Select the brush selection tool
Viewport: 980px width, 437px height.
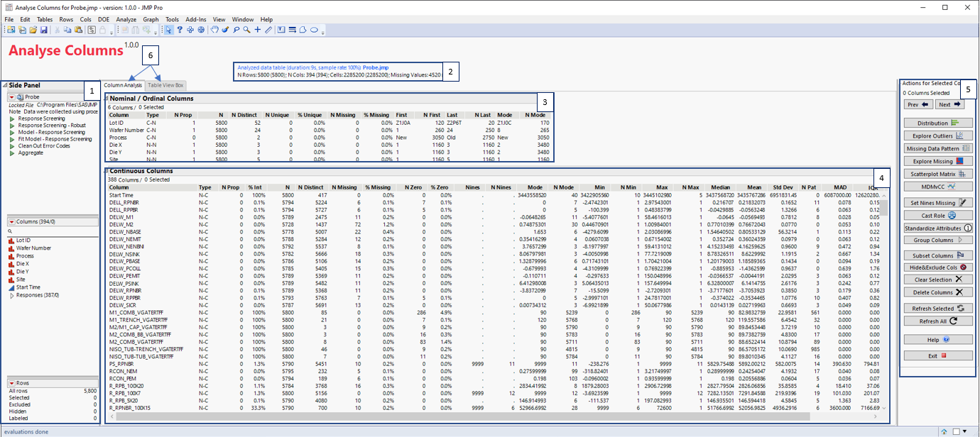click(x=225, y=30)
